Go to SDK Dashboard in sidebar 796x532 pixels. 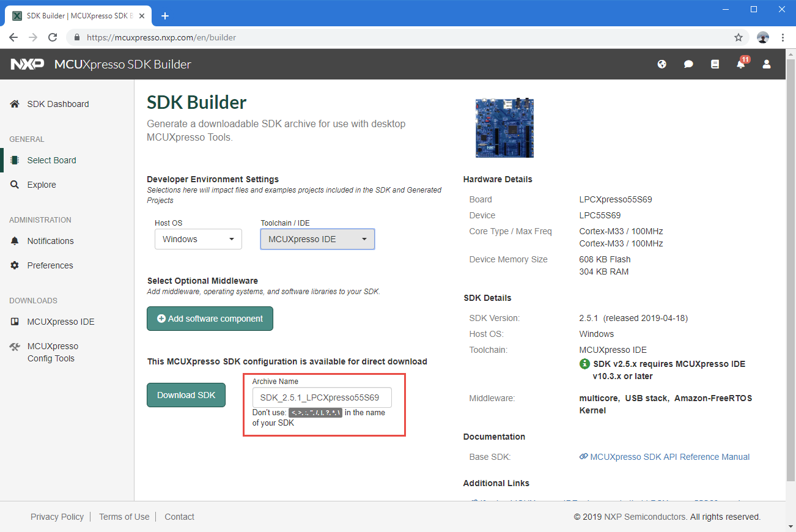click(57, 104)
